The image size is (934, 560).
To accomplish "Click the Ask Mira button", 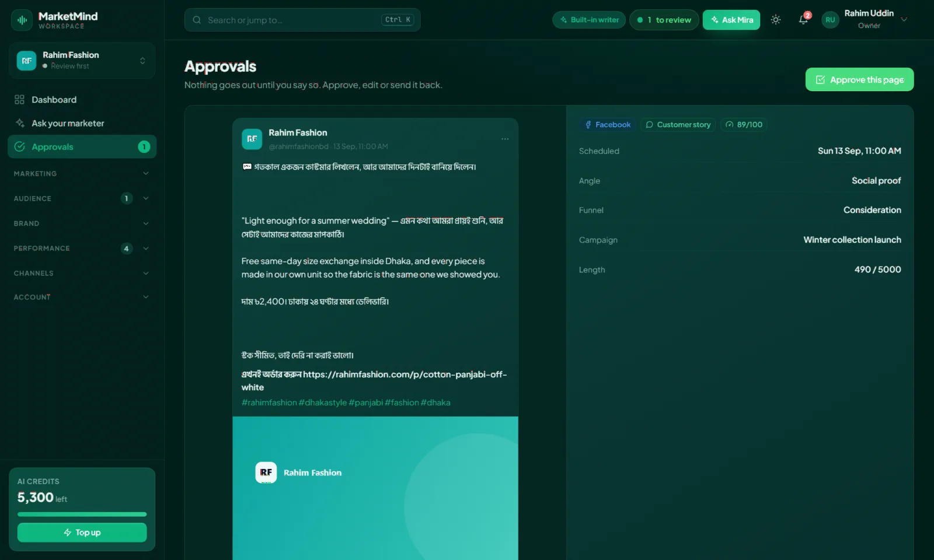I will point(731,20).
